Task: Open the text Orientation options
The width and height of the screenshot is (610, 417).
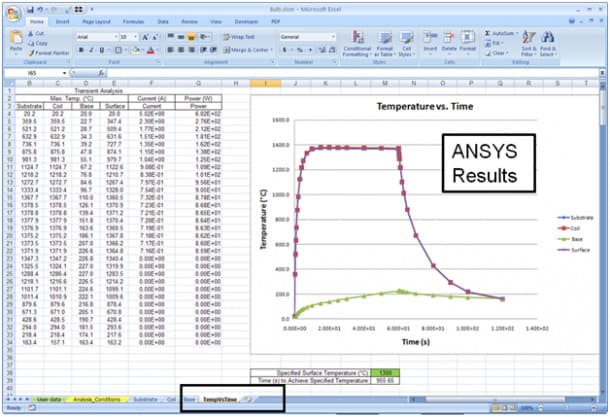Action: pyautogui.click(x=204, y=37)
